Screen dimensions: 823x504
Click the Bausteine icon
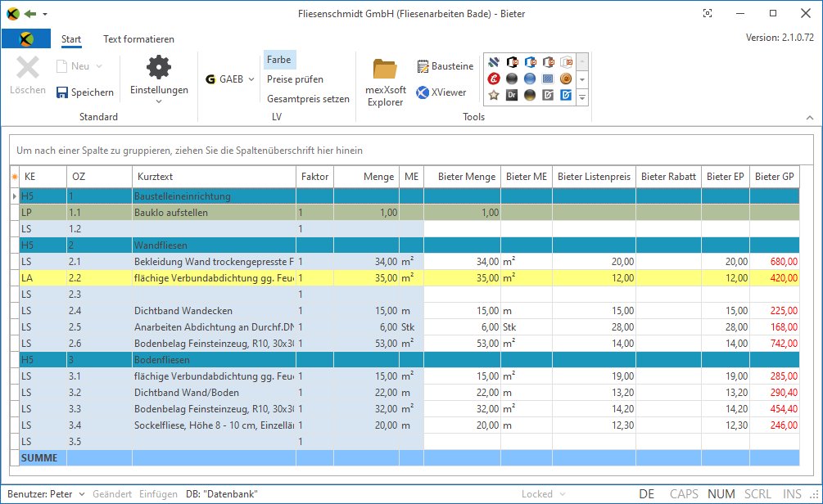point(423,66)
